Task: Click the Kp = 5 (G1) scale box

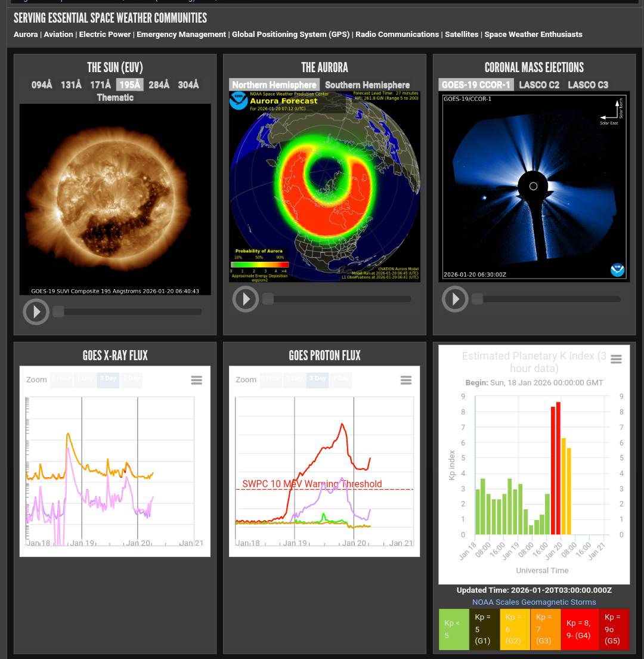Action: click(484, 629)
